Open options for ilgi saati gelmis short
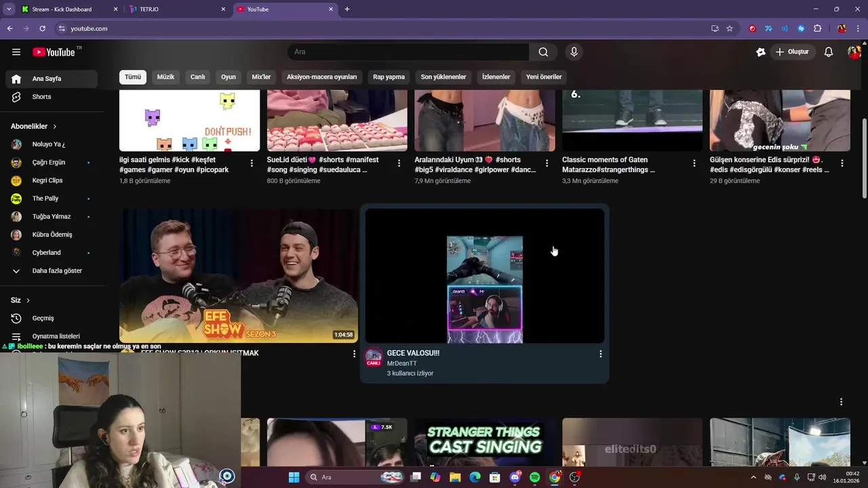Viewport: 868px width, 488px height. coord(252,163)
